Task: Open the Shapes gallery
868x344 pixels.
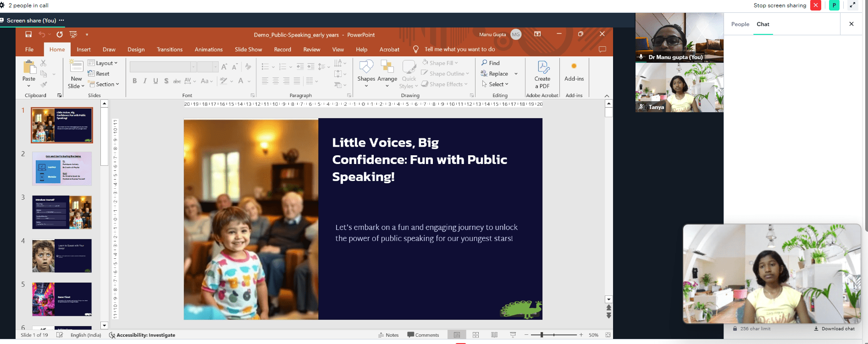Action: (366, 73)
